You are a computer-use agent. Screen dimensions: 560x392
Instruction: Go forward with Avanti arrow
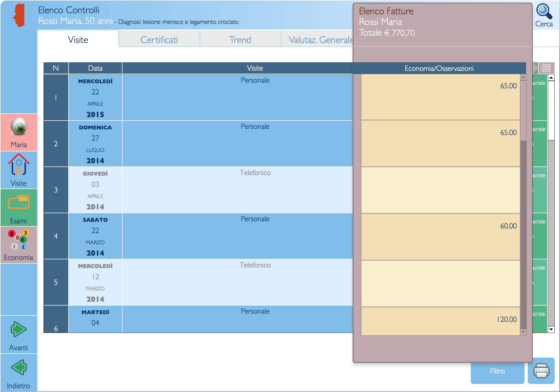point(19,329)
